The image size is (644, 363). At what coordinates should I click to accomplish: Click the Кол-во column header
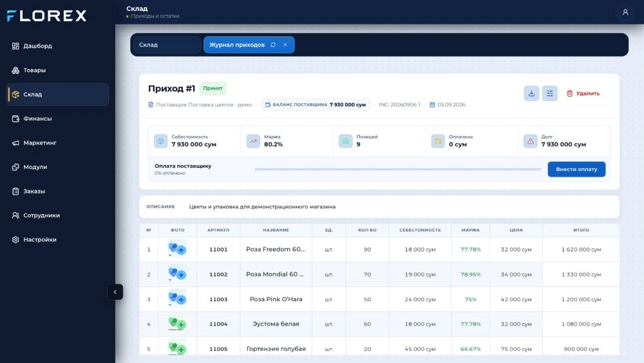tap(367, 230)
